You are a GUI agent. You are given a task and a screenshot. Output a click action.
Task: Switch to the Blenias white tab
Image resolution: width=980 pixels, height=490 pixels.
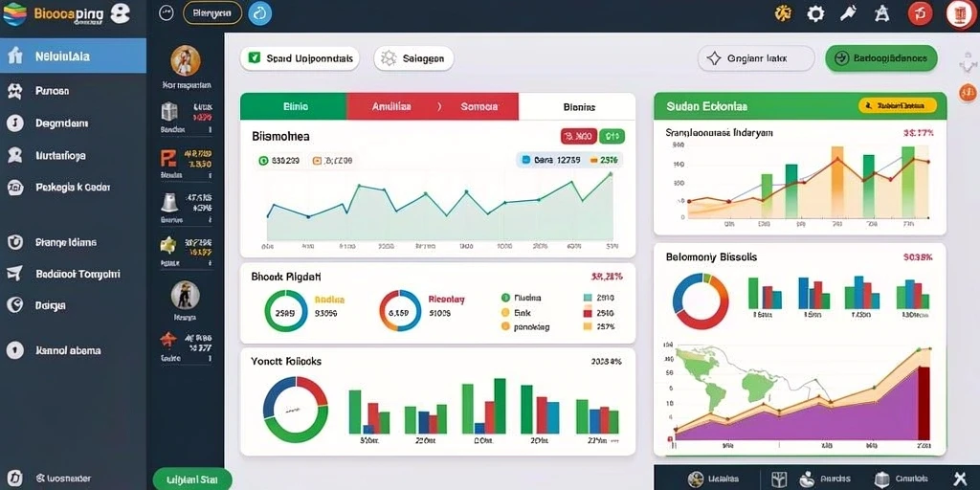click(x=577, y=106)
